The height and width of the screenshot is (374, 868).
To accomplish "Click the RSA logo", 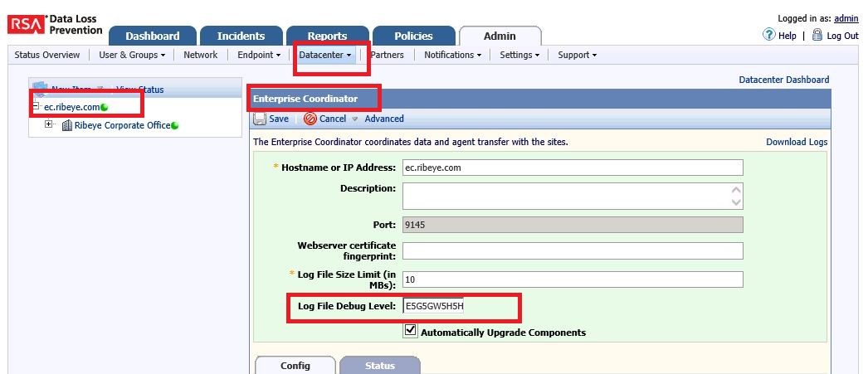I will 26,24.
